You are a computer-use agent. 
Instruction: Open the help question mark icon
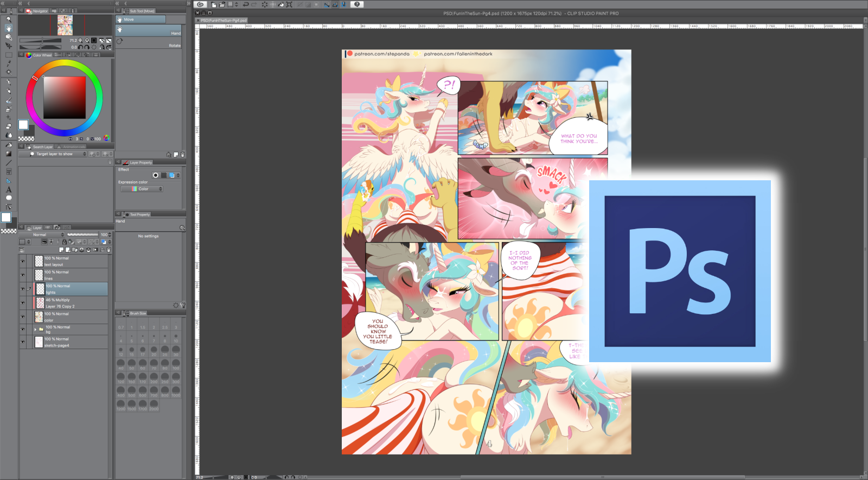356,4
